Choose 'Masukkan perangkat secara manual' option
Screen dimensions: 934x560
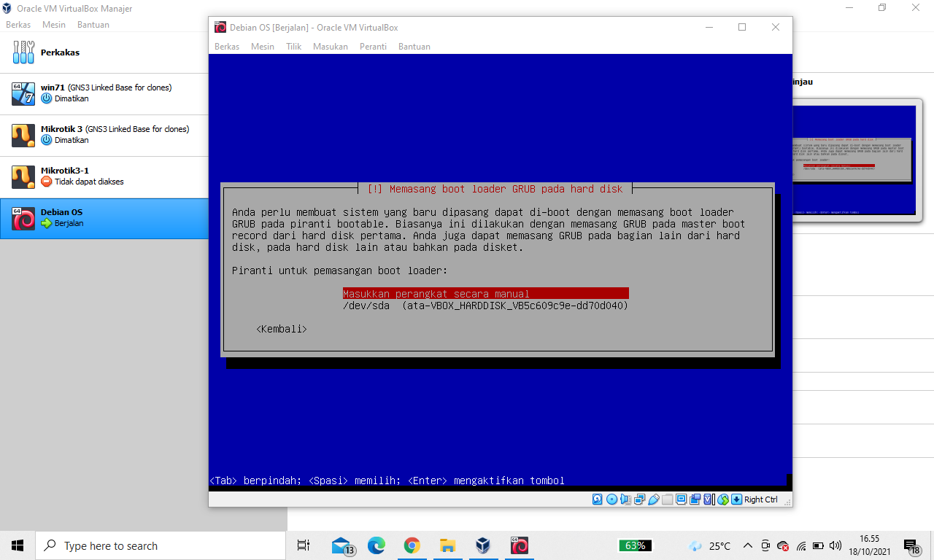(x=486, y=294)
